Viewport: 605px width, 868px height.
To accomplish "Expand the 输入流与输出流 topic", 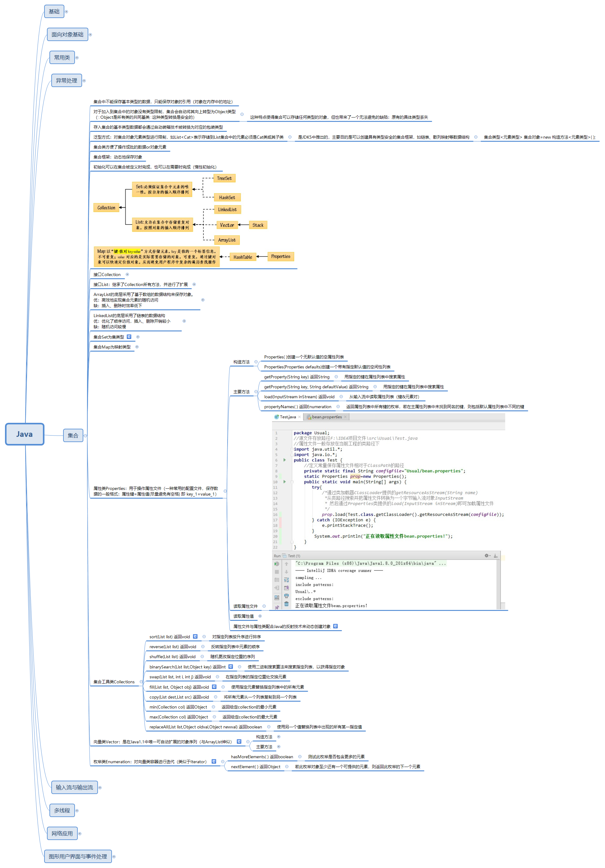I will click(x=100, y=787).
